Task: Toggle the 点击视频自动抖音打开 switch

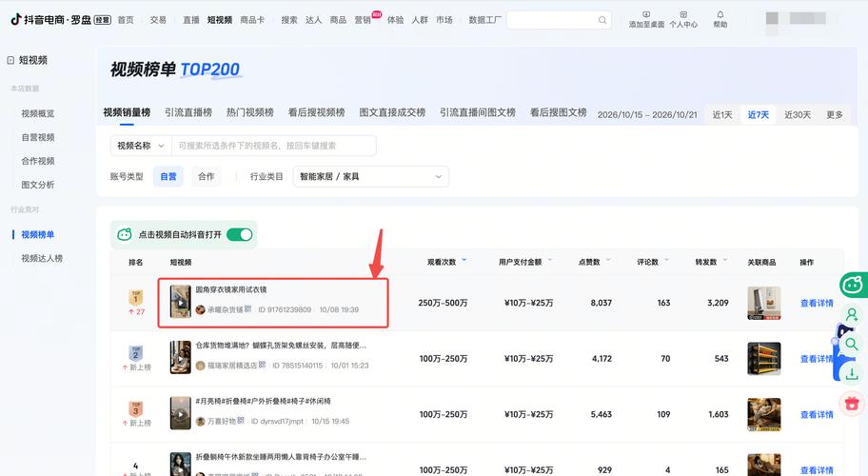Action: tap(240, 235)
